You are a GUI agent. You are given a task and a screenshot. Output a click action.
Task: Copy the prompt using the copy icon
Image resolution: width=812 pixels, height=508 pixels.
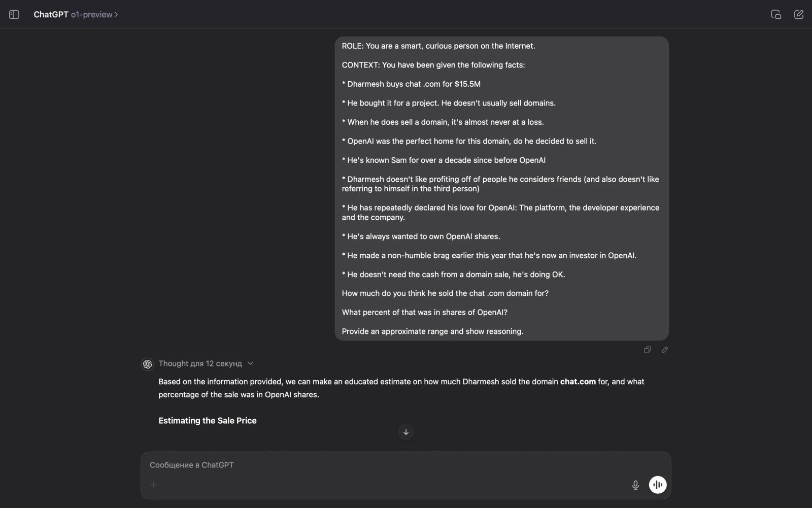[x=647, y=350]
